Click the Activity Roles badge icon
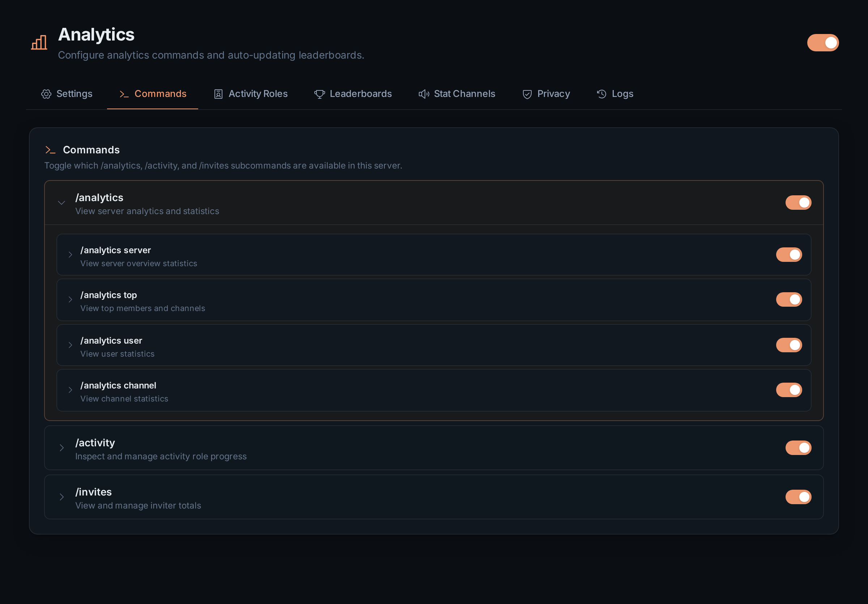 pos(218,94)
